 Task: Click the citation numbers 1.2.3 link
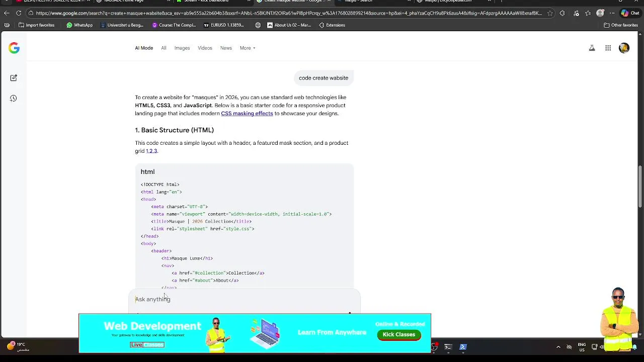click(151, 151)
